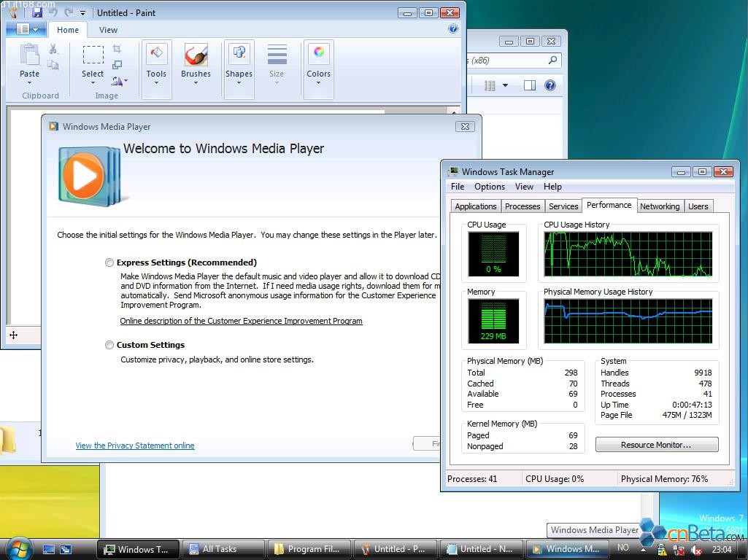Open the blue Paint application menu button
This screenshot has width=748, height=560.
(x=26, y=30)
